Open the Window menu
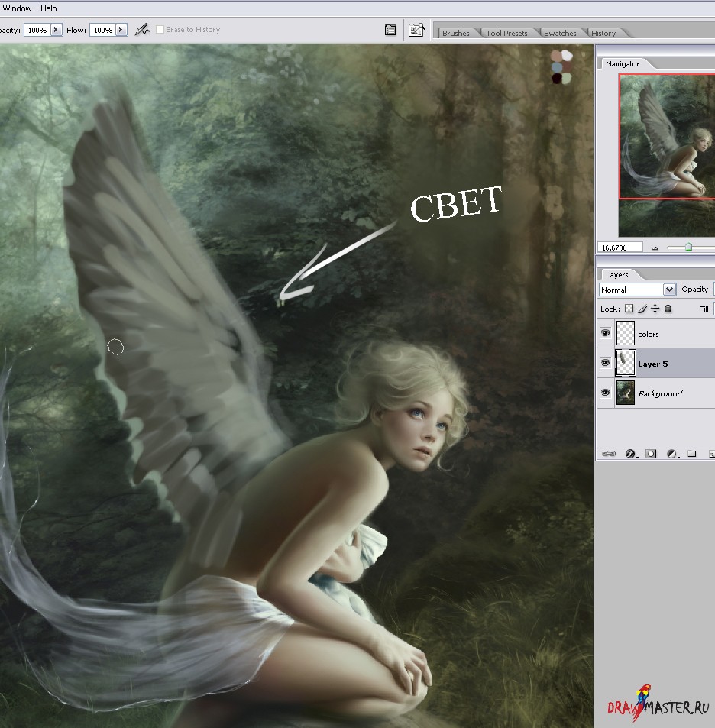 click(x=17, y=8)
